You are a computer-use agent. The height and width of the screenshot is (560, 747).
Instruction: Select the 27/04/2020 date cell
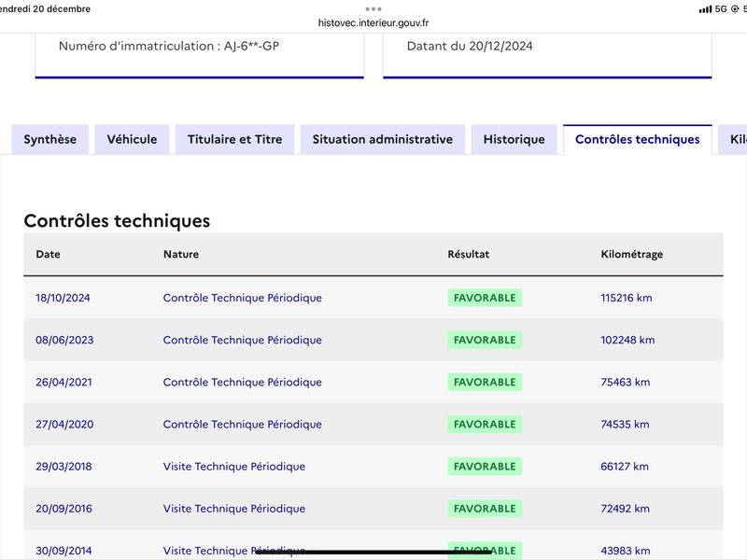point(64,425)
